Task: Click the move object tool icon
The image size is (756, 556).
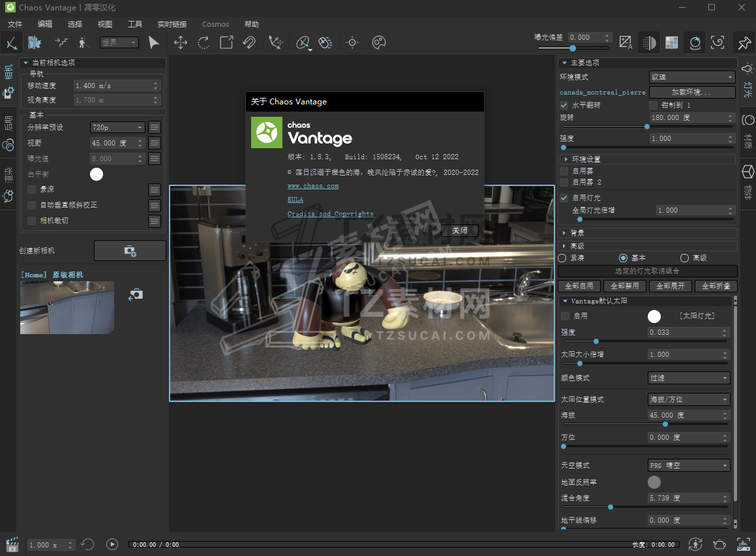Action: click(181, 43)
